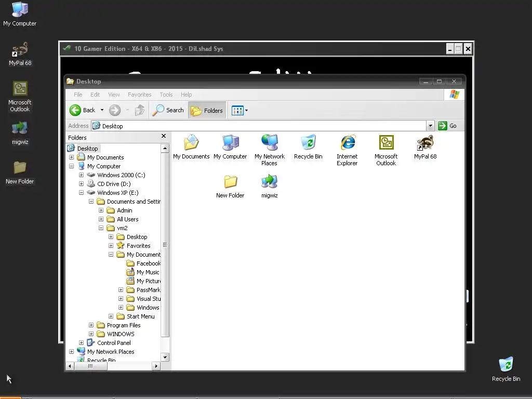Open My Computer icon in file pane
Viewport: 532px width, 399px height.
230,147
